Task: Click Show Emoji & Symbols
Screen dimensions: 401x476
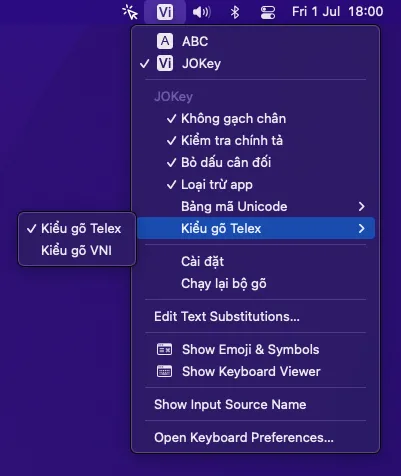Action: (x=256, y=350)
